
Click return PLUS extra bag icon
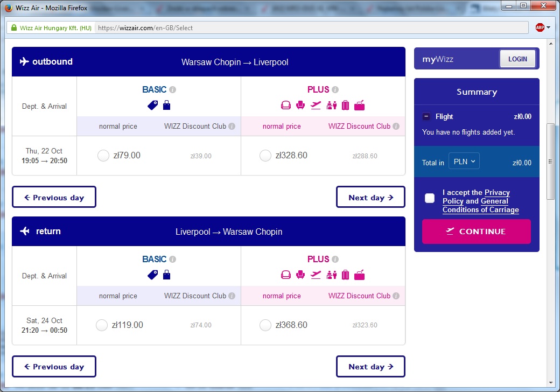[359, 275]
